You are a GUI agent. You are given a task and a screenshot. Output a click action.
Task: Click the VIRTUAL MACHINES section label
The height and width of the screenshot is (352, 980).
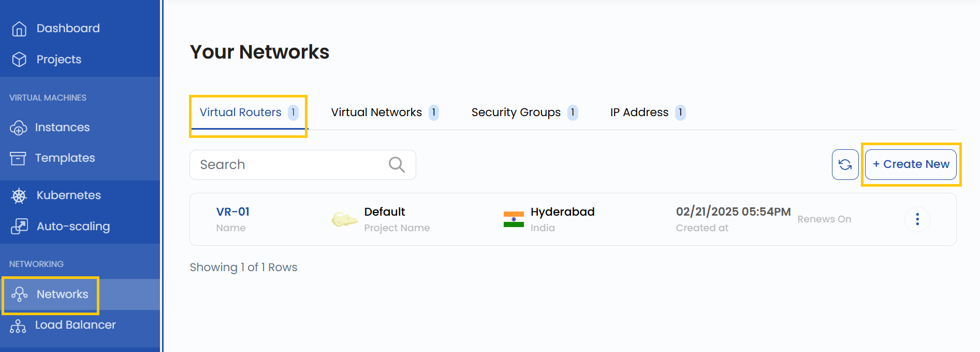coord(48,98)
